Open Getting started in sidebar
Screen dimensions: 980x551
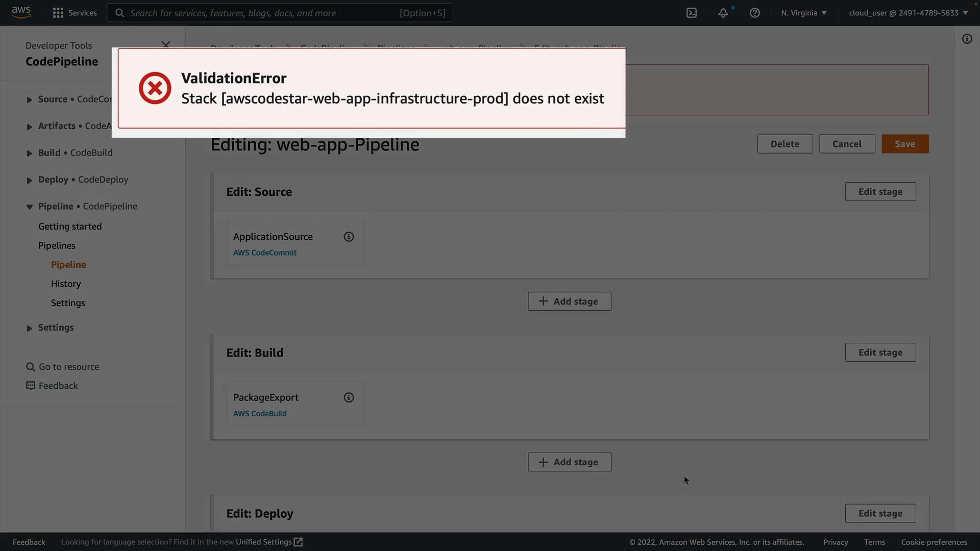click(70, 226)
